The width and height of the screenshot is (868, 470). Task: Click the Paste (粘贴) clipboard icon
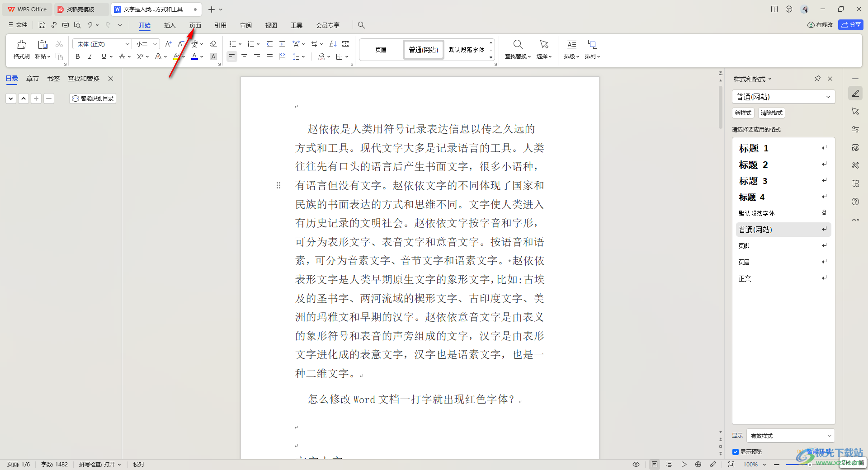(x=42, y=44)
